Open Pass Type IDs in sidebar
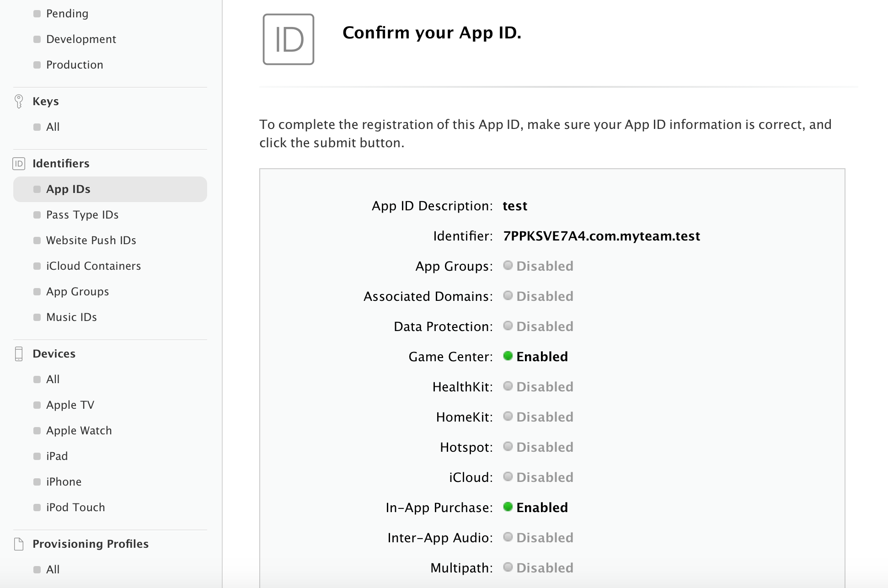 tap(82, 215)
